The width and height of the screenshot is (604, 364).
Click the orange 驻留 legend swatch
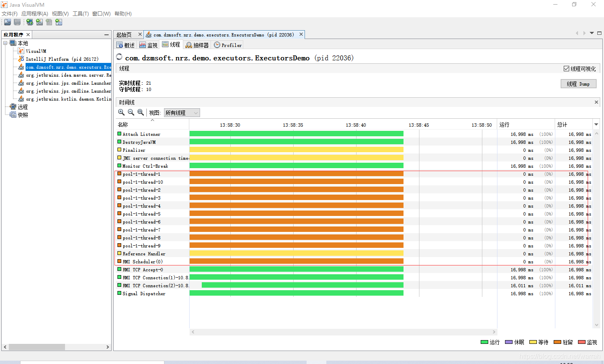pos(557,342)
